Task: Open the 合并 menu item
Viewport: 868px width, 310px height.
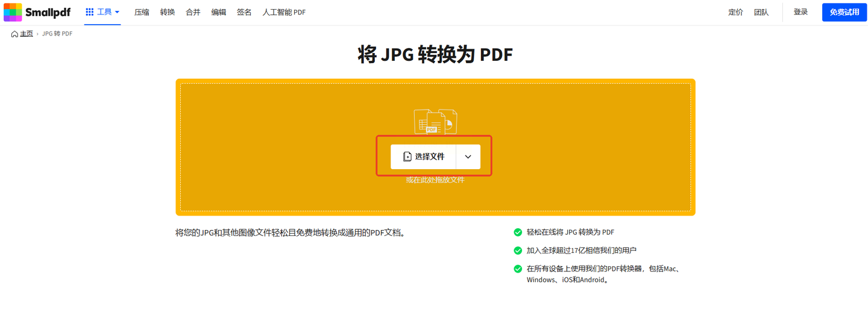Action: [x=193, y=12]
